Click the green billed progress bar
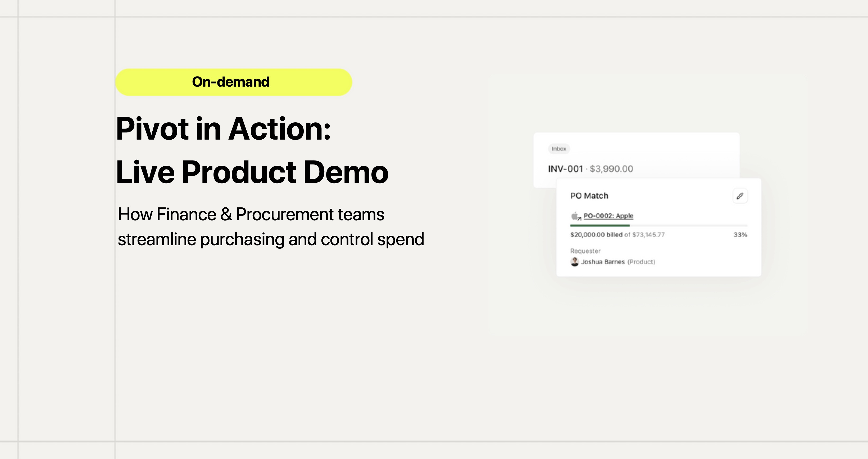 [600, 225]
